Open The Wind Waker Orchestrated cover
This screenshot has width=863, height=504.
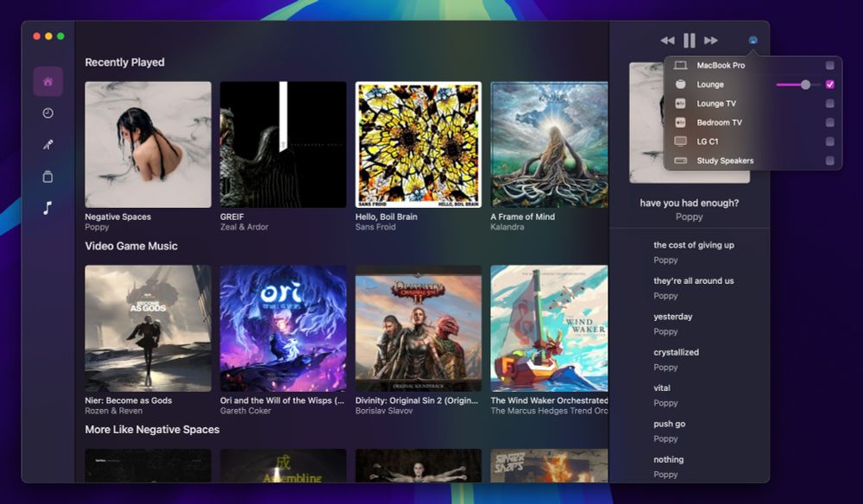pyautogui.click(x=549, y=329)
